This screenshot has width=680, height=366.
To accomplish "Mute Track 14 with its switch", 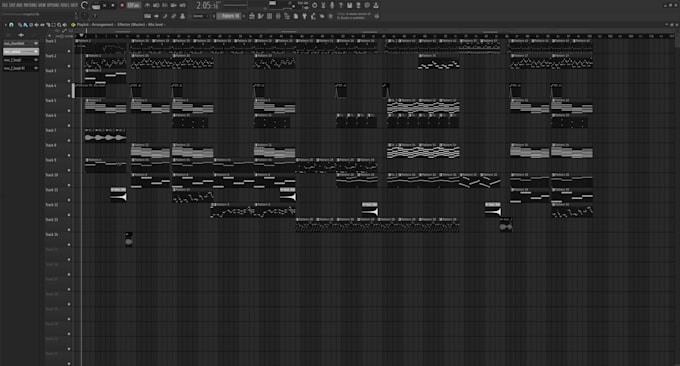I will (69, 245).
